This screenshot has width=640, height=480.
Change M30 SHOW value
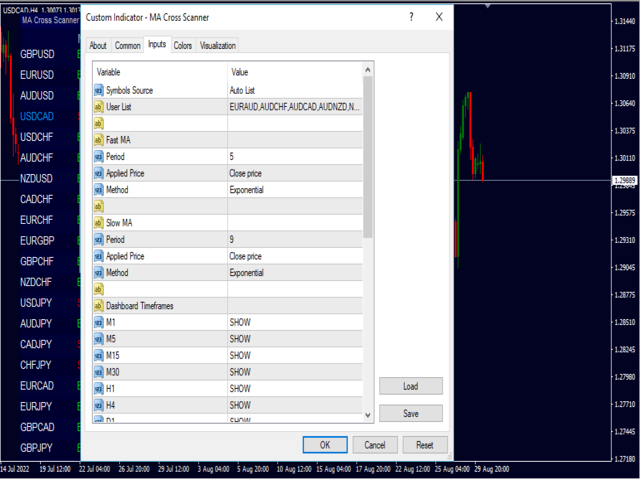pyautogui.click(x=295, y=372)
